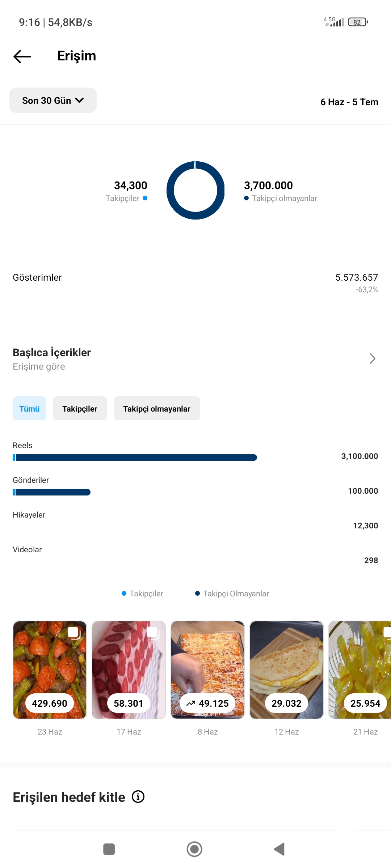
Task: Open the Son 30 Gün period dropdown
Action: coord(53,100)
